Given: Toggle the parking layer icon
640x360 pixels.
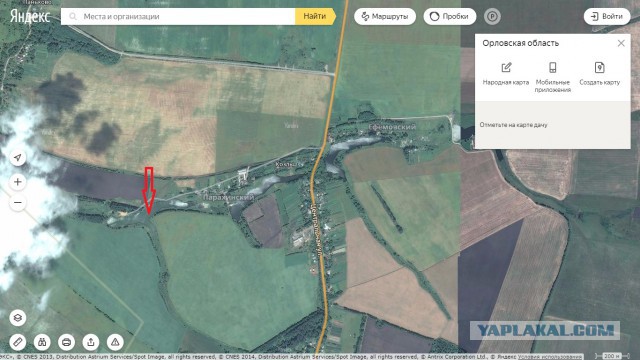Looking at the screenshot, I should coord(492,17).
